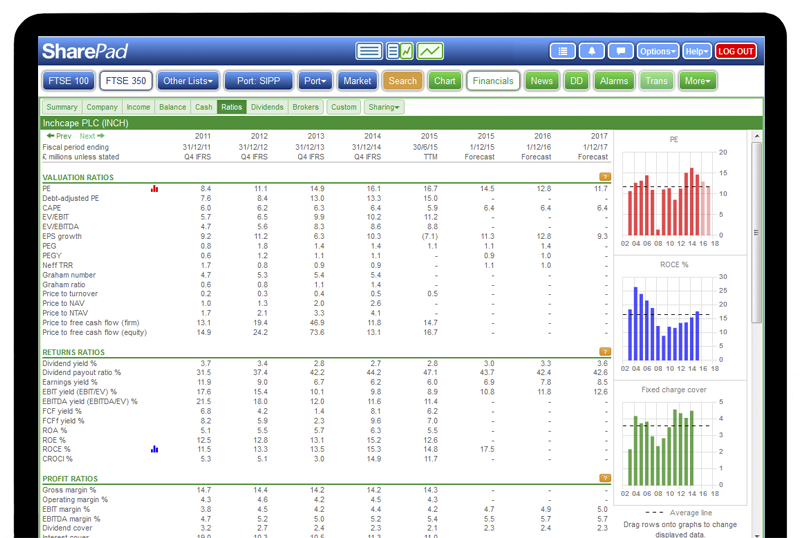Open help icon for Valuation Ratios section
The width and height of the screenshot is (800, 538).
604,177
